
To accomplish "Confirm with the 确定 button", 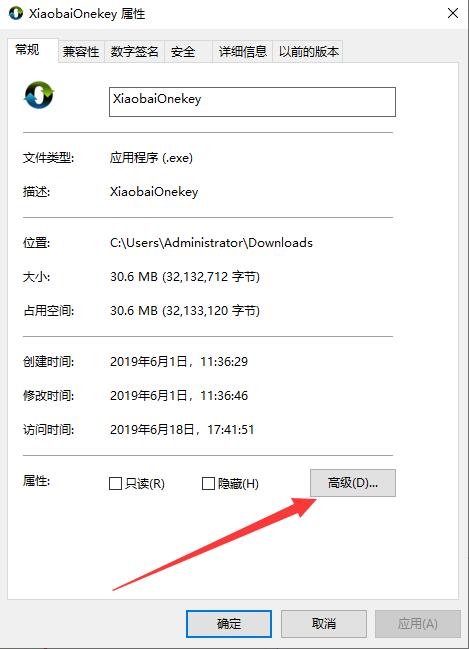I will click(229, 624).
